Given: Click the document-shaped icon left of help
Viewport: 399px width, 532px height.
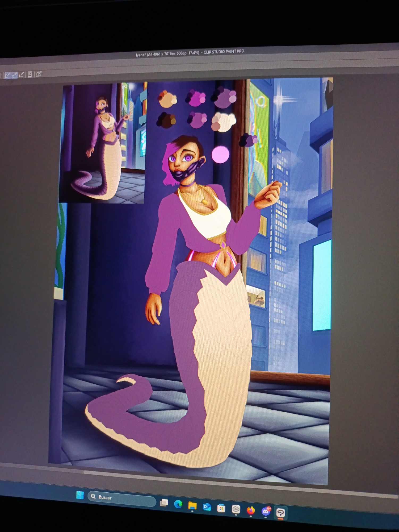Looking at the screenshot, I should point(30,74).
